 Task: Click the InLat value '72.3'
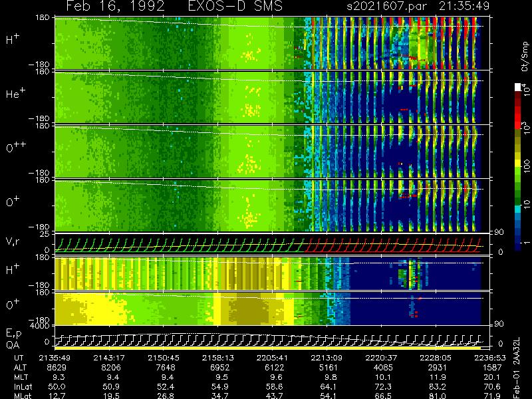[x=383, y=386]
